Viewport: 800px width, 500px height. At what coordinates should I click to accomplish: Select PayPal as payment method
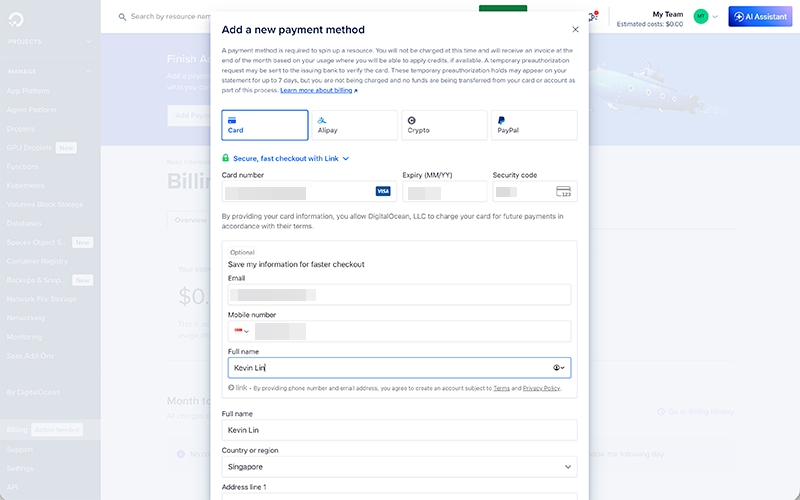tap(534, 125)
